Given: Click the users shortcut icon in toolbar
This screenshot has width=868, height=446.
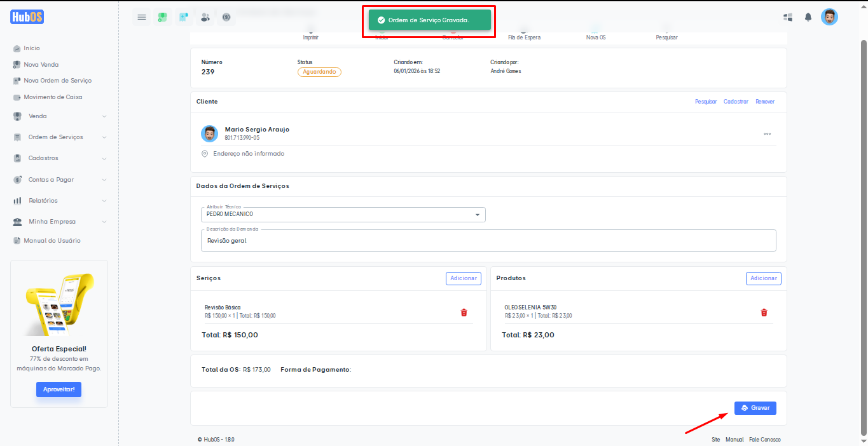Looking at the screenshot, I should 205,17.
